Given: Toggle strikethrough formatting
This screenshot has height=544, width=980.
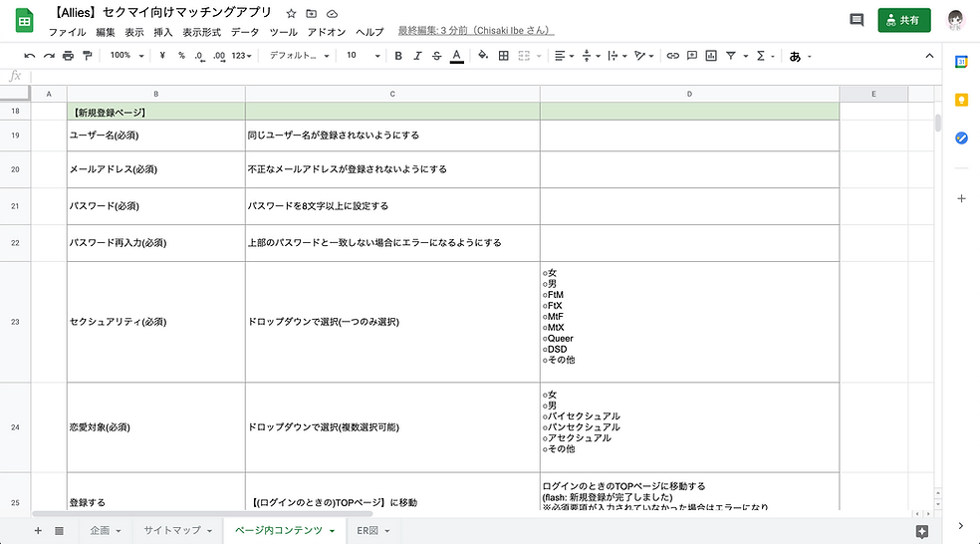Looking at the screenshot, I should (x=437, y=56).
